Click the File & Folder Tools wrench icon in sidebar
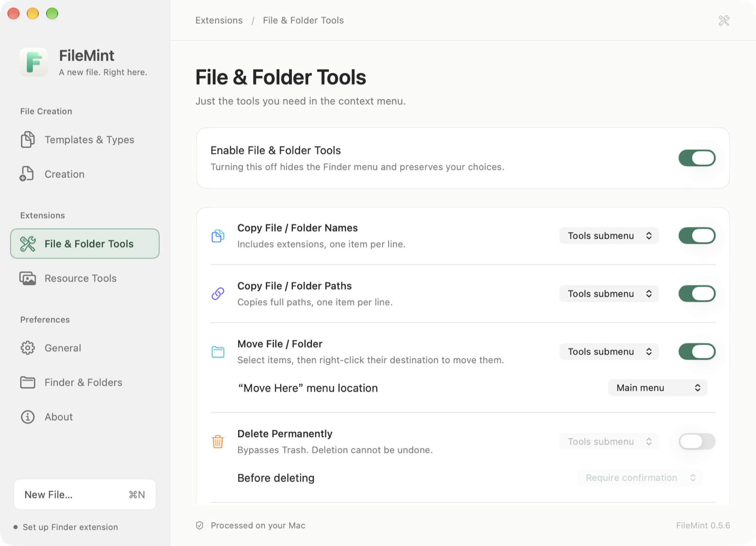756x546 pixels. (x=28, y=244)
